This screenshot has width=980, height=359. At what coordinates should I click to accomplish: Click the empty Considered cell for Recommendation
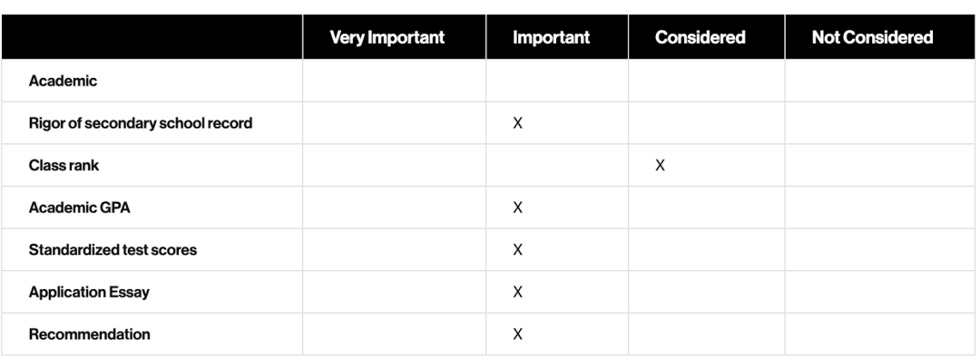[x=707, y=335]
